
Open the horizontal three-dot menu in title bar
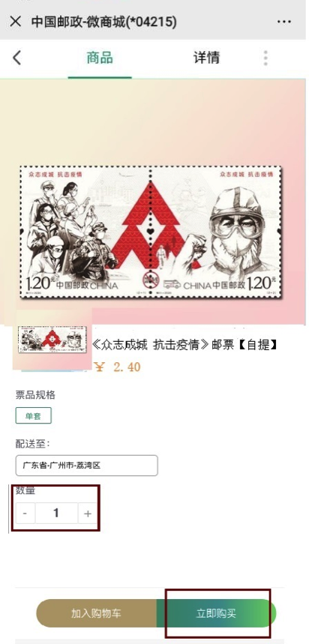(x=284, y=22)
